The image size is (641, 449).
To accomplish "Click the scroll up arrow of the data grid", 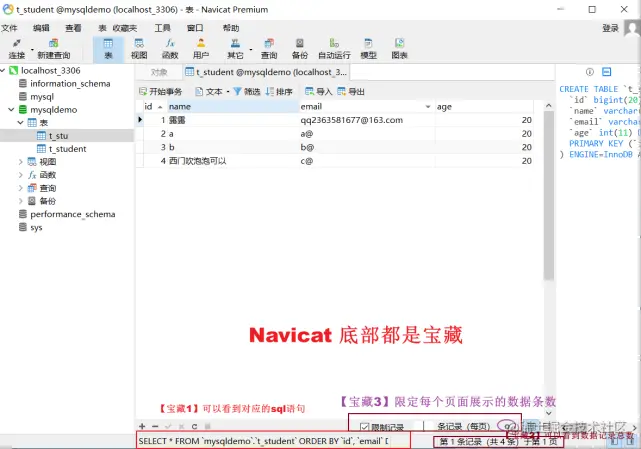I will 549,106.
